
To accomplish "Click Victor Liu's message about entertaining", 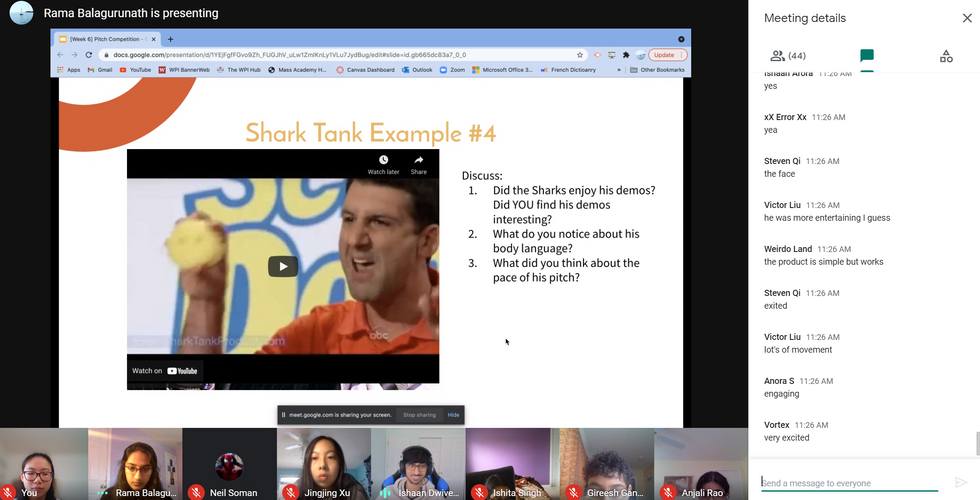I will pyautogui.click(x=827, y=218).
